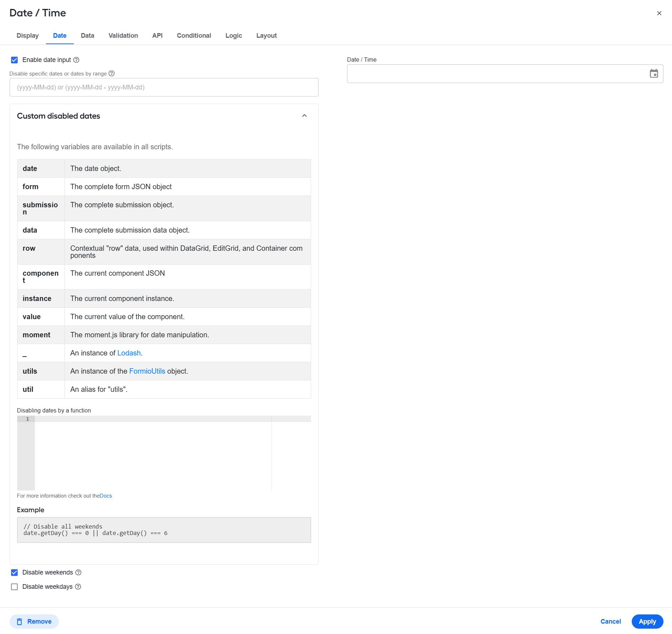Image resolution: width=672 pixels, height=634 pixels.
Task: Switch to the Layout tab
Action: 267,36
